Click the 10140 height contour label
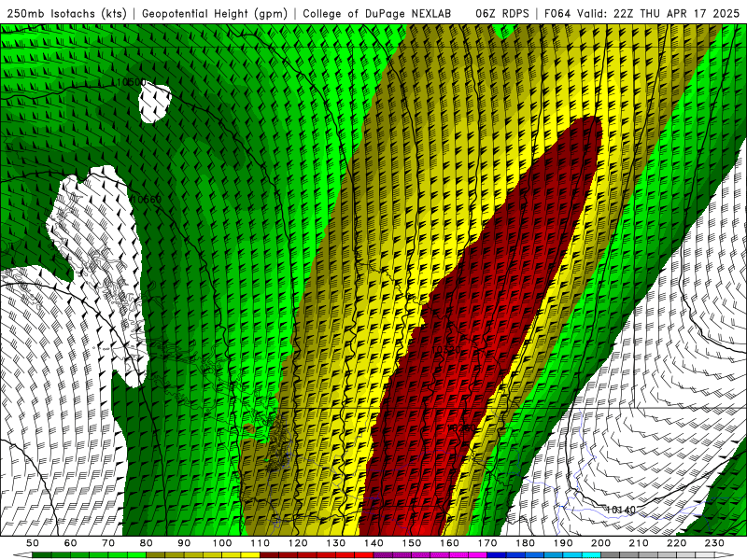The height and width of the screenshot is (560, 747). pyautogui.click(x=621, y=510)
